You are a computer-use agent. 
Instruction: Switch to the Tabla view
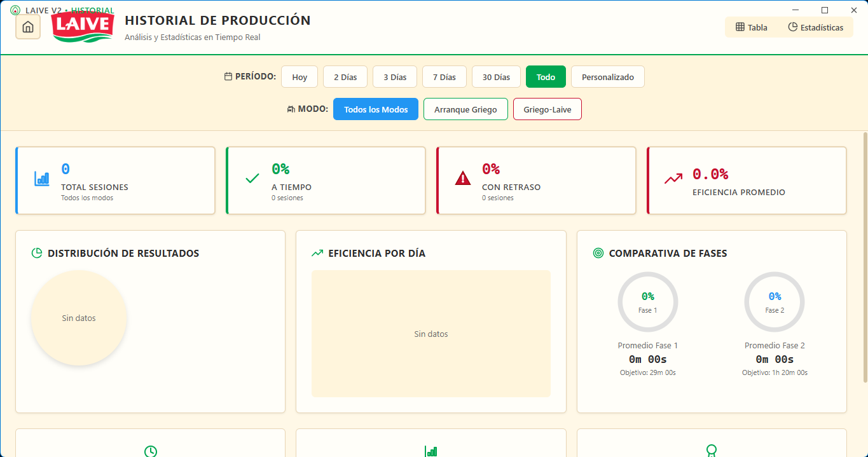(x=752, y=27)
